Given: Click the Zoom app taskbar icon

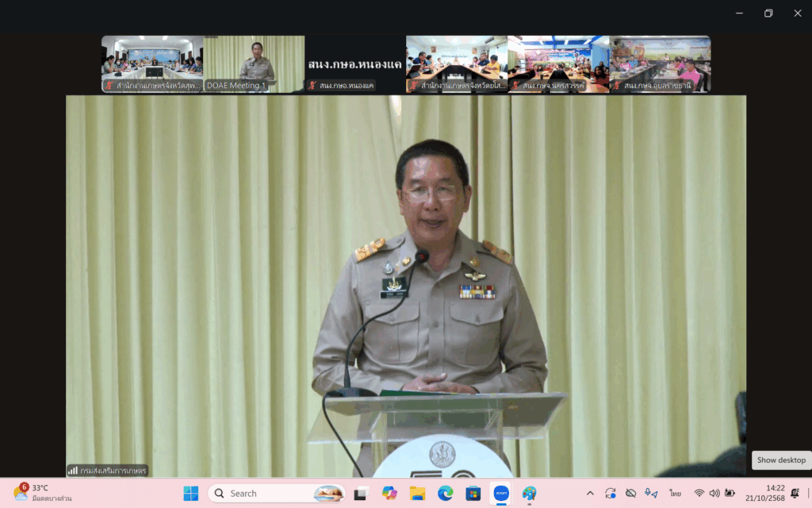Looking at the screenshot, I should pyautogui.click(x=501, y=494).
